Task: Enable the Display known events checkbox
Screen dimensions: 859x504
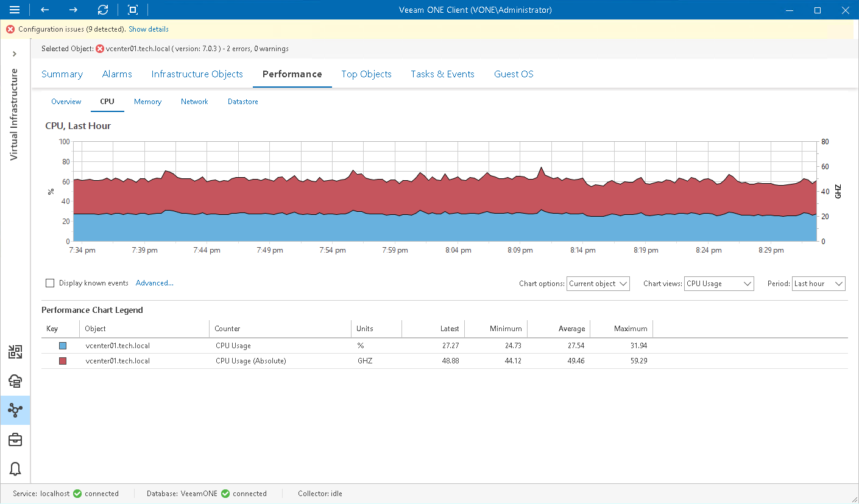Action: [50, 283]
